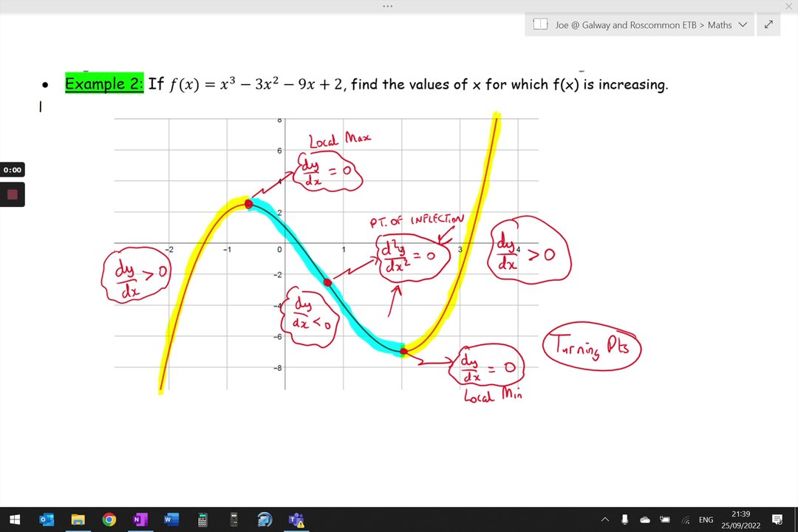Close the window with the X at the top right

(x=788, y=6)
